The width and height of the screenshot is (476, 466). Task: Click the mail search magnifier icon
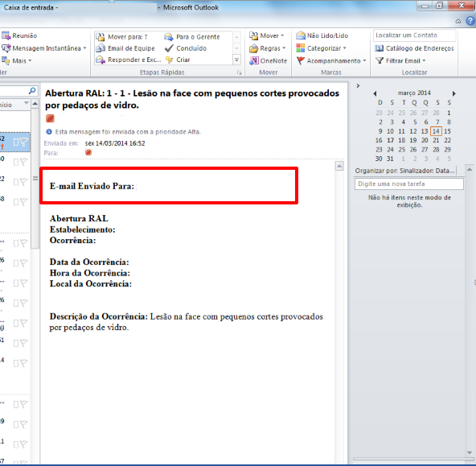coord(32,90)
